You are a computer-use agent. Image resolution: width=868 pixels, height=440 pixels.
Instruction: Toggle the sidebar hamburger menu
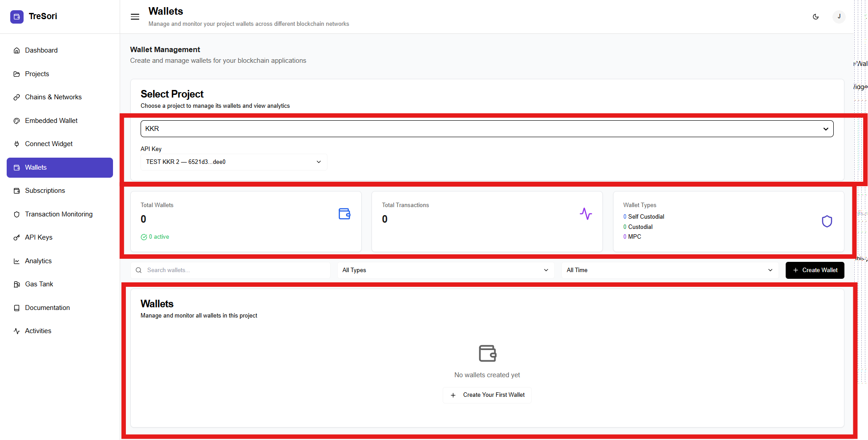135,17
